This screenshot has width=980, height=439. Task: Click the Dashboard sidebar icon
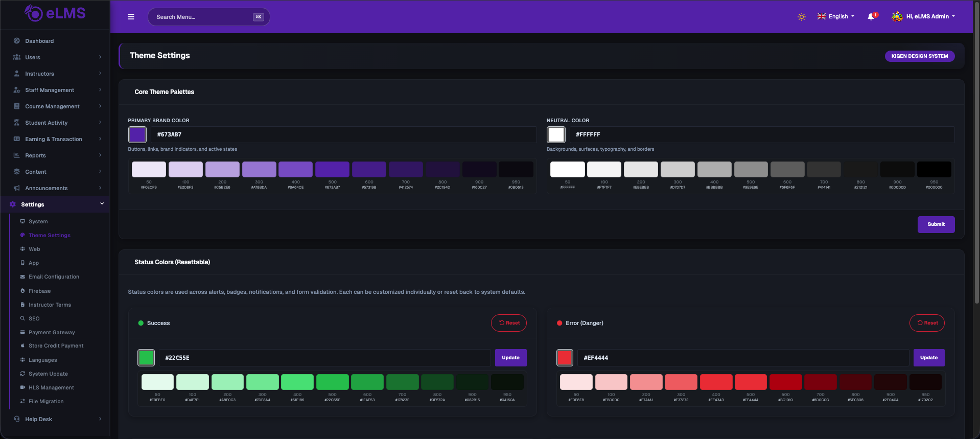click(17, 41)
